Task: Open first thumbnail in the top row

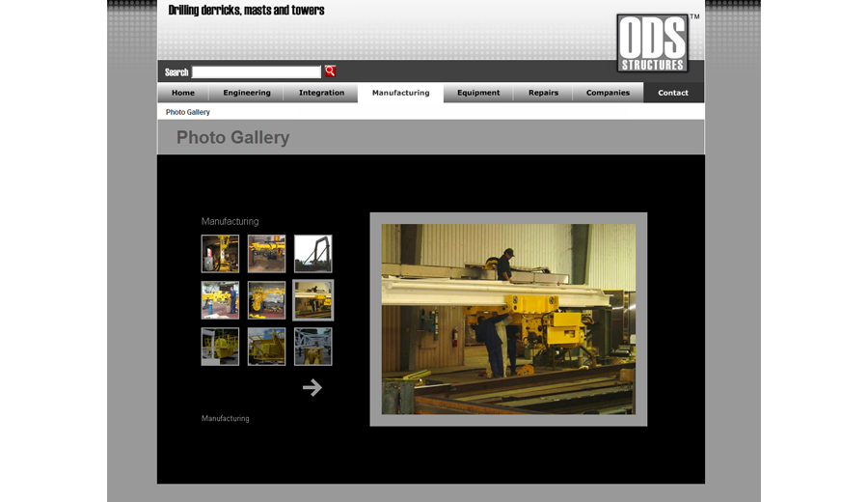Action: click(220, 254)
